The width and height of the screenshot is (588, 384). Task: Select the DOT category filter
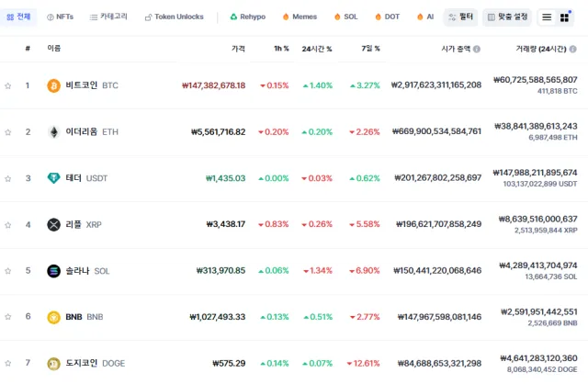coord(387,17)
